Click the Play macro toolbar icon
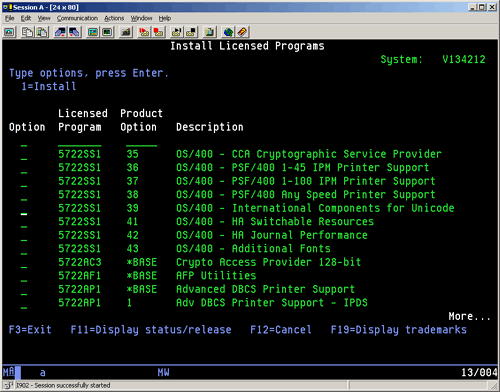This screenshot has height=392, width=500. click(176, 32)
